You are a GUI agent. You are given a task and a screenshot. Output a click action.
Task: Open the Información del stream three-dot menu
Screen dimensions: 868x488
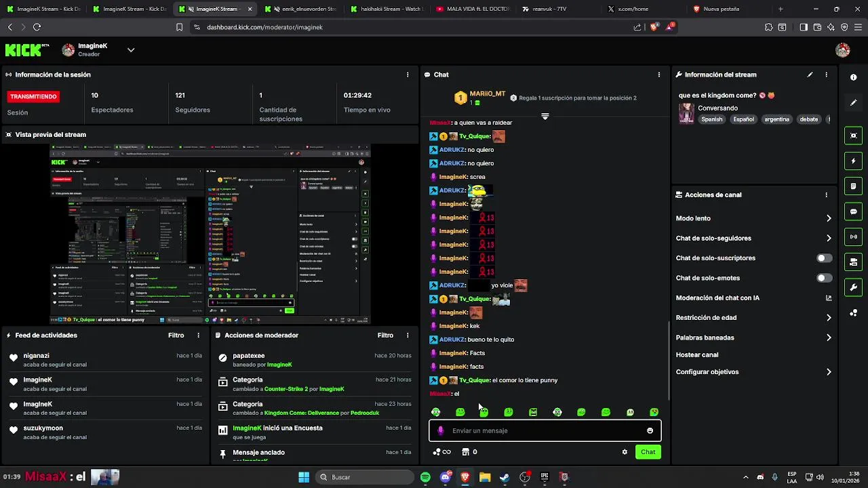[x=826, y=75]
